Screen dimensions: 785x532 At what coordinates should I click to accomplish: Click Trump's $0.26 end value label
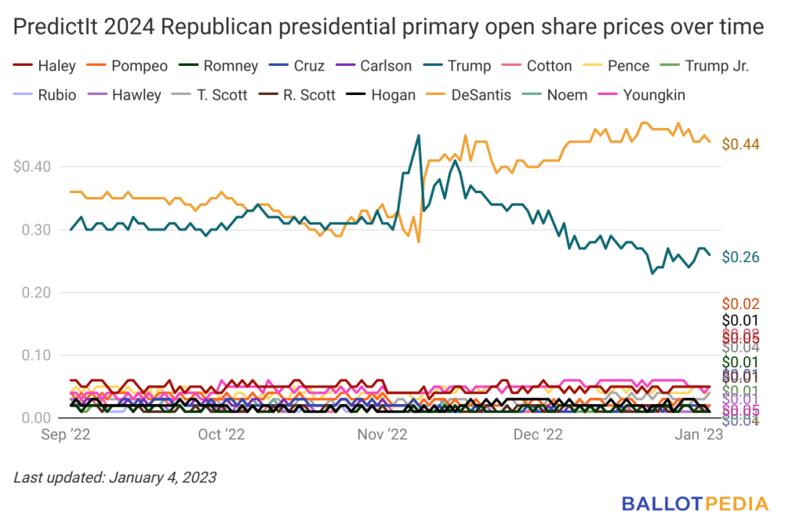(x=741, y=257)
